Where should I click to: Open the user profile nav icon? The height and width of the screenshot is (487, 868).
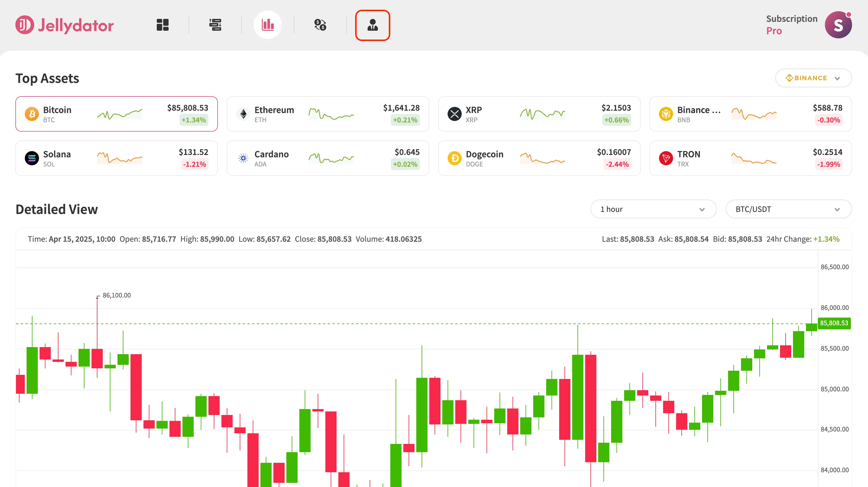point(373,25)
